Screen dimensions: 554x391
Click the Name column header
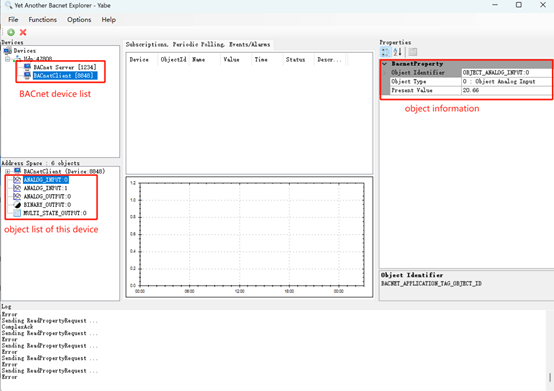point(205,60)
